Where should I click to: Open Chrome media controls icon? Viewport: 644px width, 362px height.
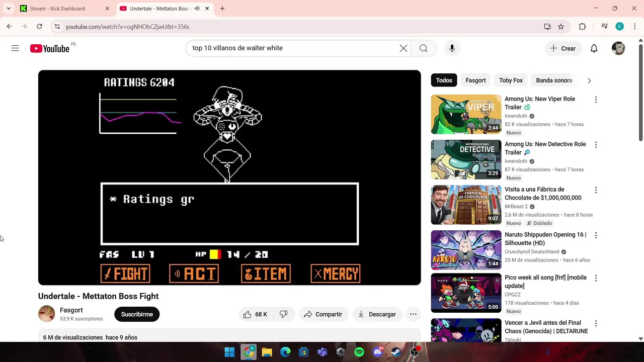[x=604, y=27]
